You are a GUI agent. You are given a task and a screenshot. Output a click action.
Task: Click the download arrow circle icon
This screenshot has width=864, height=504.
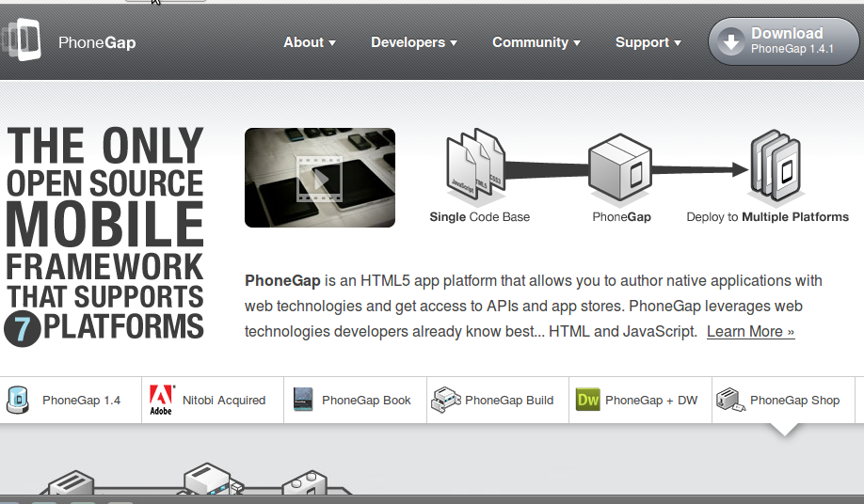731,41
